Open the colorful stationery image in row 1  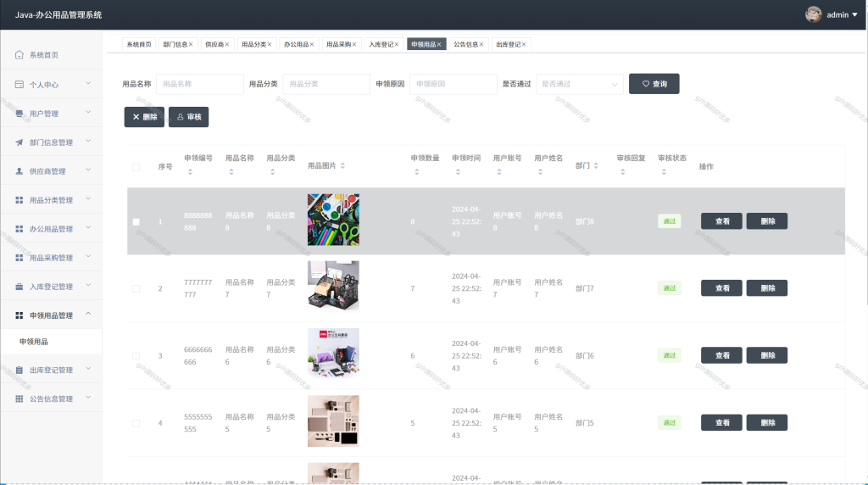333,220
